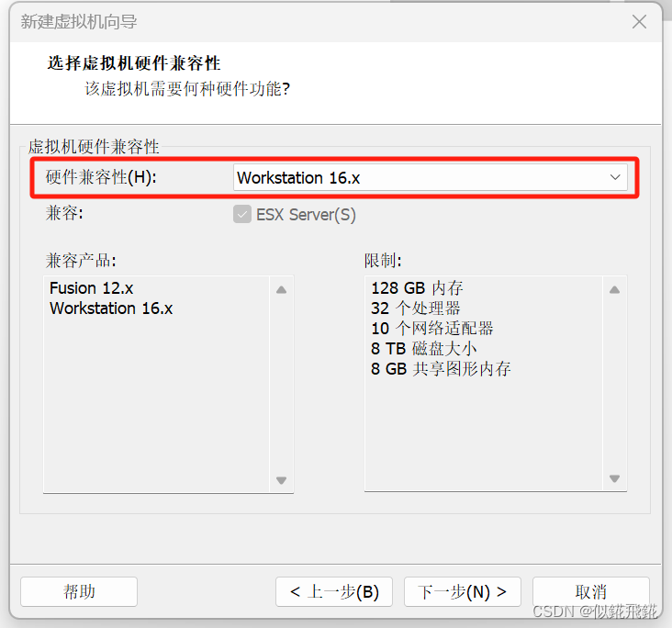Click the up arrow of the compatible products list scrollbar
The height and width of the screenshot is (628, 672).
281,290
